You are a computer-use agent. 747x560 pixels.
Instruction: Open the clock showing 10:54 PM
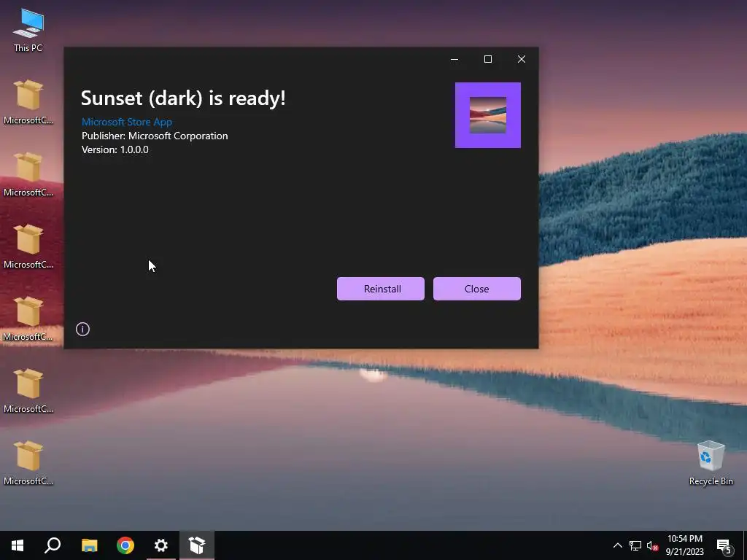click(x=684, y=545)
